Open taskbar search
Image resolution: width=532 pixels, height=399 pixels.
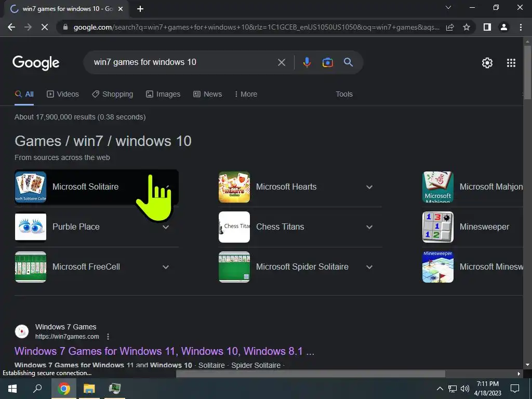click(37, 389)
